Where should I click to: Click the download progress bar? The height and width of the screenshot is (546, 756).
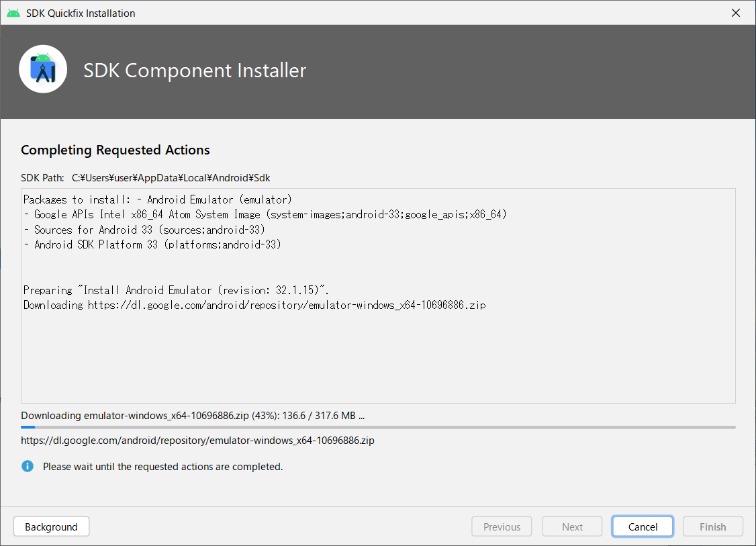coord(378,426)
